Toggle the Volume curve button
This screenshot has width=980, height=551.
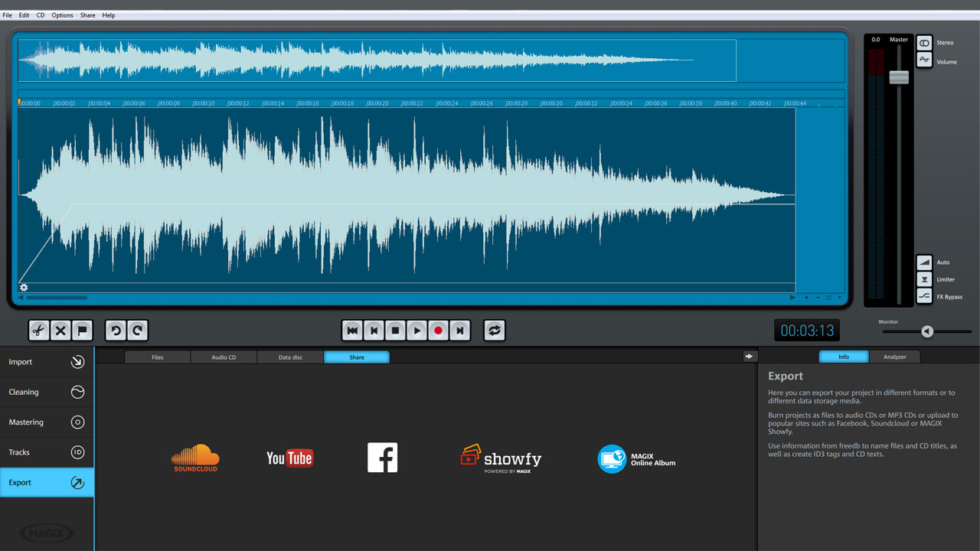pos(924,60)
